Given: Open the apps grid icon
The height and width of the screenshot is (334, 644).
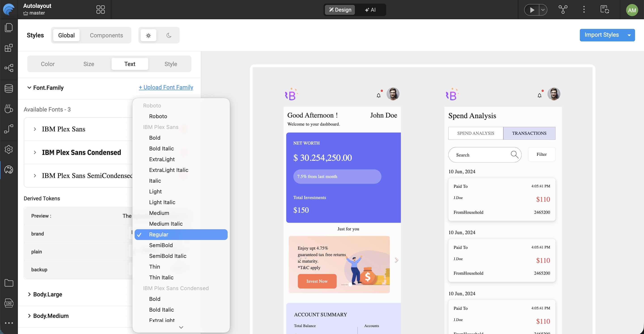Looking at the screenshot, I should [100, 9].
